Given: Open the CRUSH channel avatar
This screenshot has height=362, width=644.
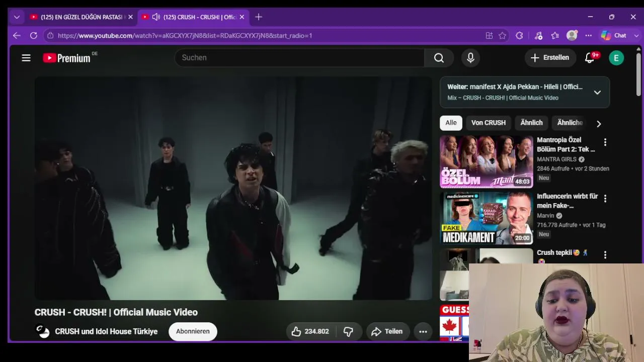Looking at the screenshot, I should pyautogui.click(x=42, y=331).
